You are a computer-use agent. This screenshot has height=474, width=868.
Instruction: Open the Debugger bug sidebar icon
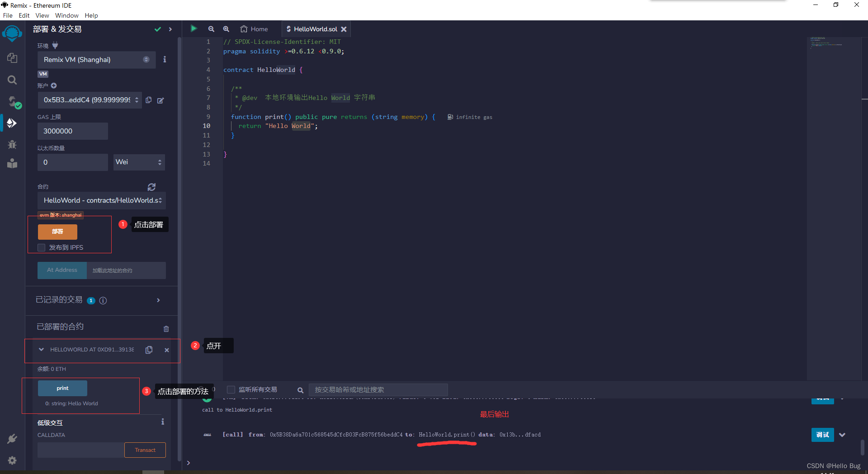tap(12, 144)
